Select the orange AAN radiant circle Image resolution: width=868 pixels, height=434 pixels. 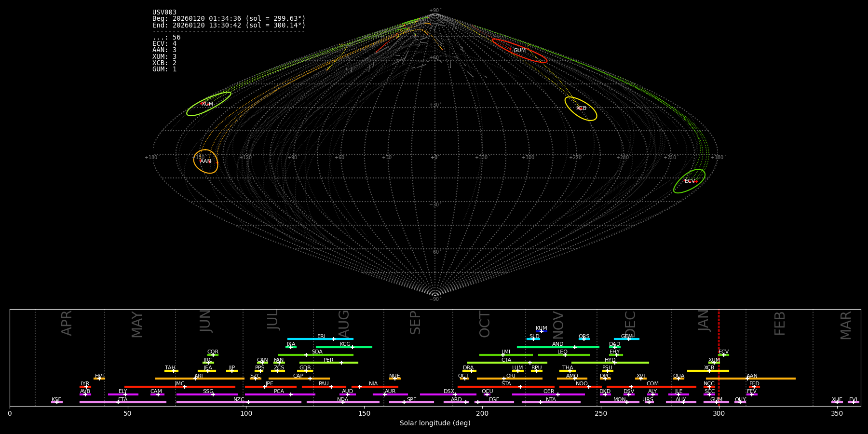[x=205, y=161]
